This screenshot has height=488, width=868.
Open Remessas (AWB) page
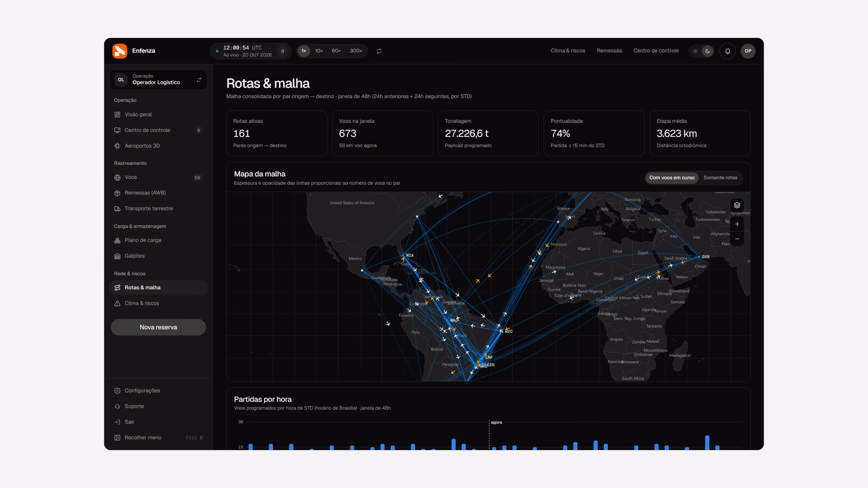pos(158,193)
